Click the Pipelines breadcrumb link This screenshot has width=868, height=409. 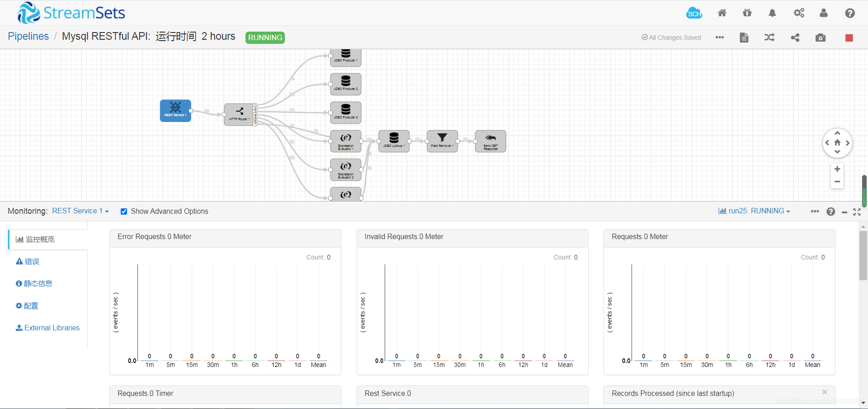tap(28, 37)
